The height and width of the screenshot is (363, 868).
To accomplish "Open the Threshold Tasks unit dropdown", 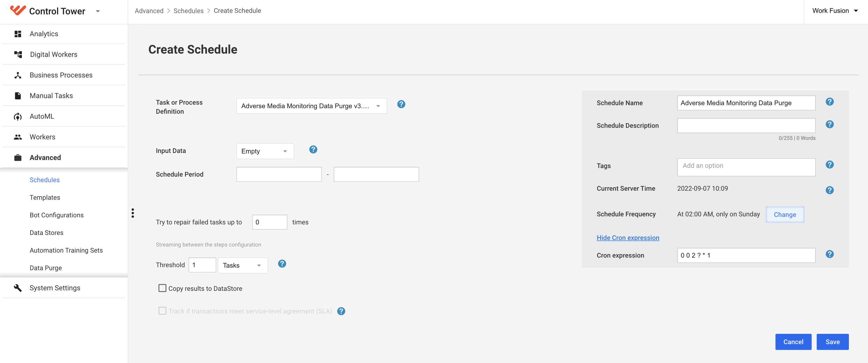I will point(243,265).
